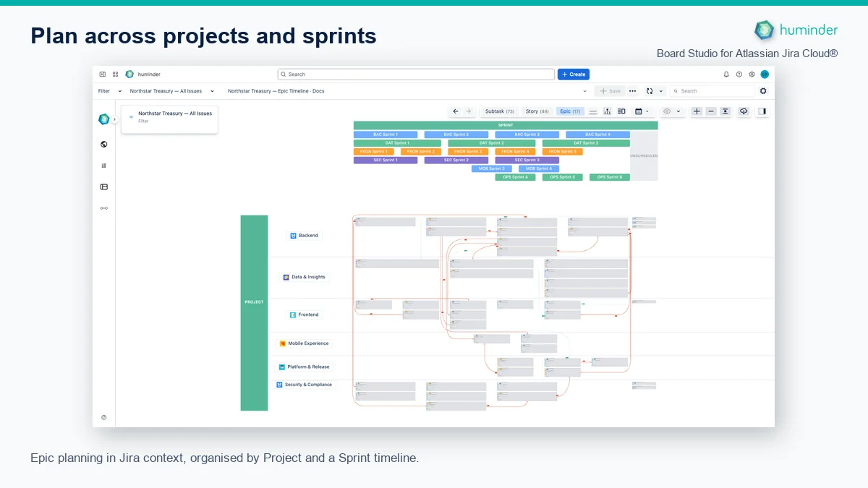Open the Northstar Treasury — All Issues dropdown
The image size is (868, 488).
[212, 91]
